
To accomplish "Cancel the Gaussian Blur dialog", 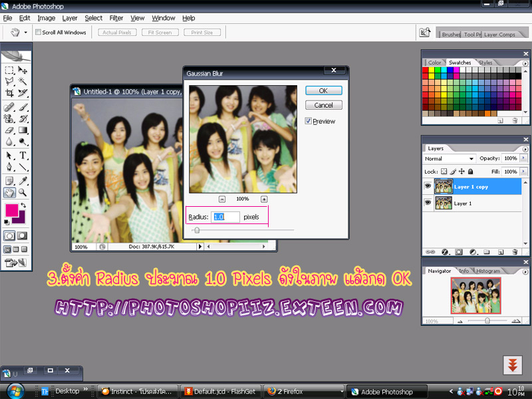I will (323, 105).
